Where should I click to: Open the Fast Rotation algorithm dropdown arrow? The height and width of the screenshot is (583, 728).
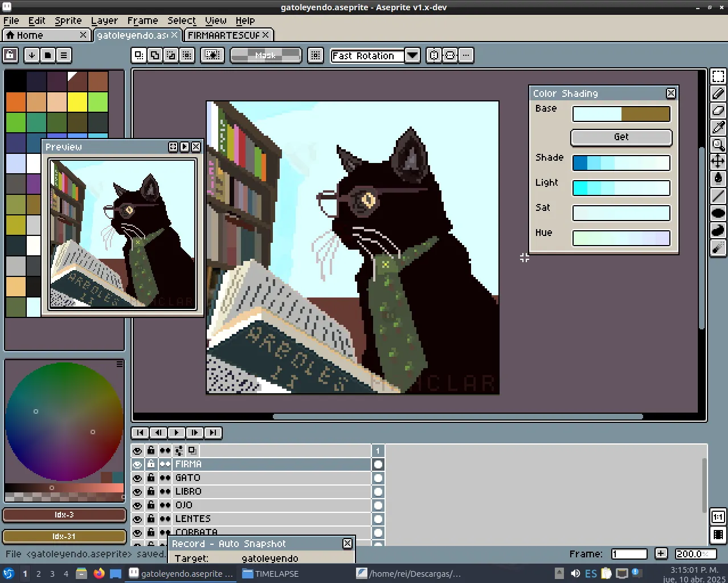(x=412, y=55)
